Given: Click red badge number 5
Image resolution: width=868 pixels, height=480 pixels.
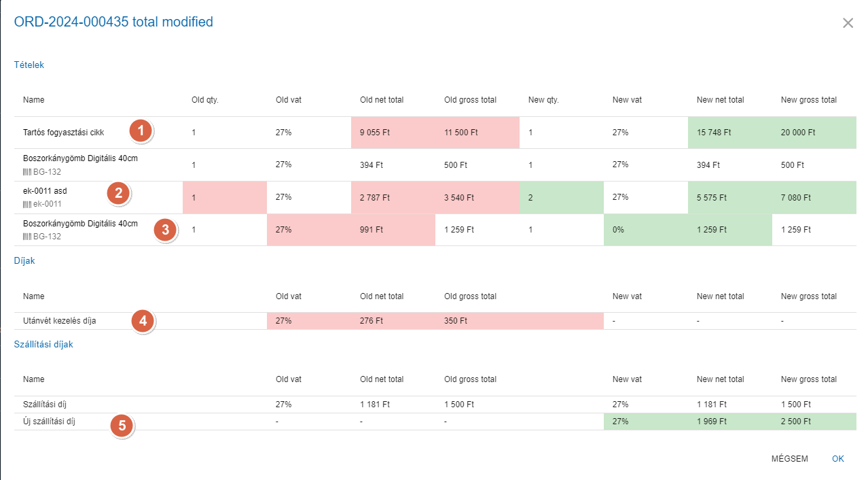Looking at the screenshot, I should point(122,426).
